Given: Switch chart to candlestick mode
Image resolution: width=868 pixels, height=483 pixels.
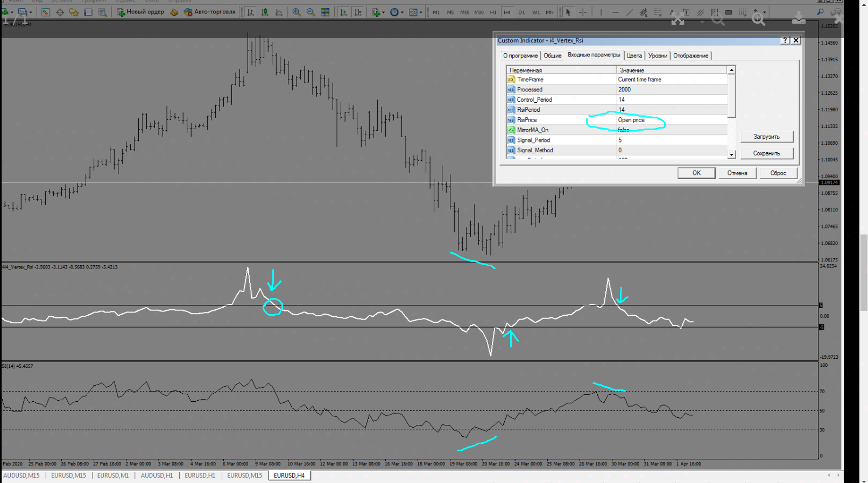Looking at the screenshot, I should [x=265, y=12].
